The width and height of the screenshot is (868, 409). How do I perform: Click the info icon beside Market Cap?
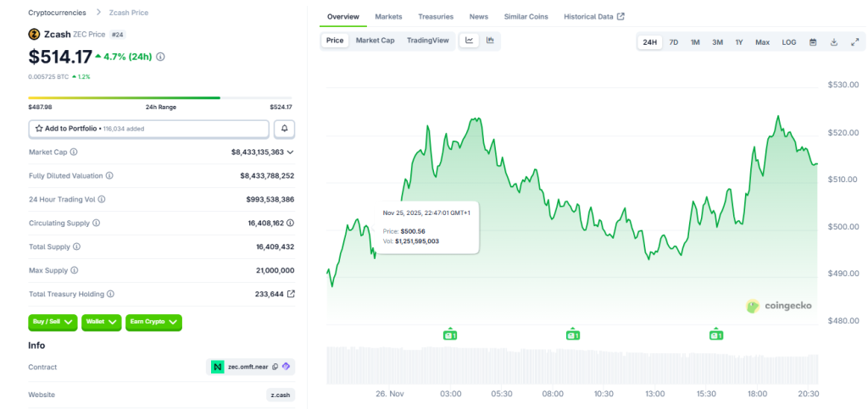(74, 152)
